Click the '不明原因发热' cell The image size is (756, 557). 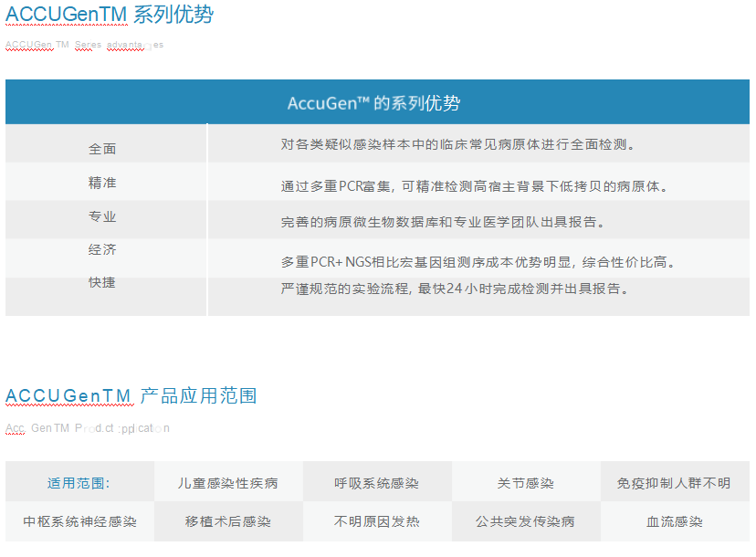pyautogui.click(x=376, y=522)
